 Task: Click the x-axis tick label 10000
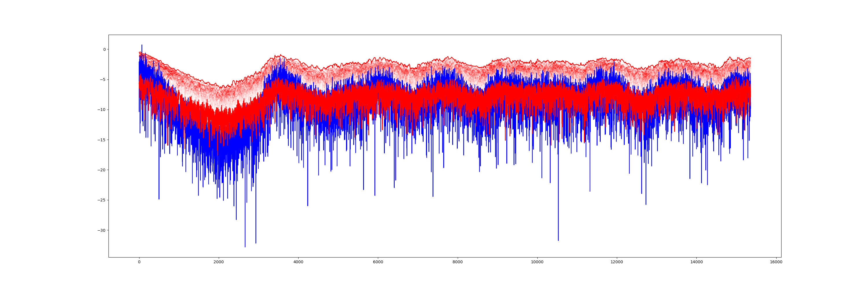(537, 262)
